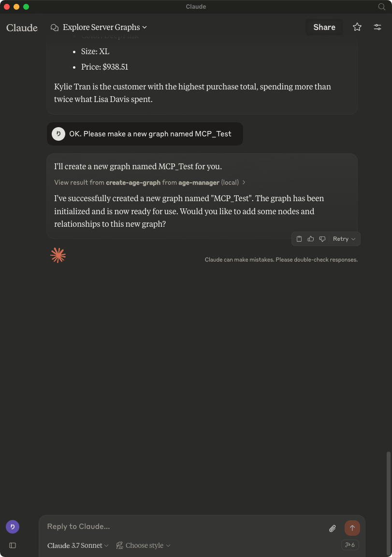Open the Choose style dropdown
392x557 pixels.
[144, 545]
